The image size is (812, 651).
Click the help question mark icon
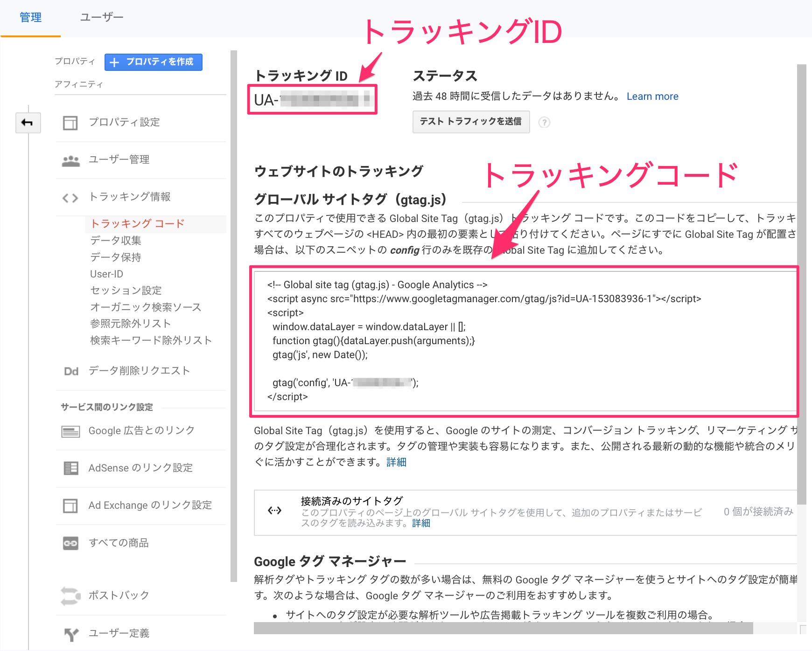pyautogui.click(x=544, y=122)
